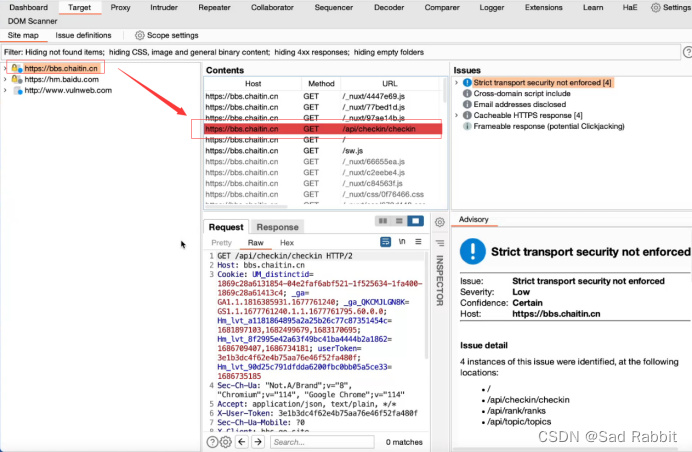The image size is (692, 452).
Task: Select the /_nuxt/c84563f.js row
Action: click(323, 183)
